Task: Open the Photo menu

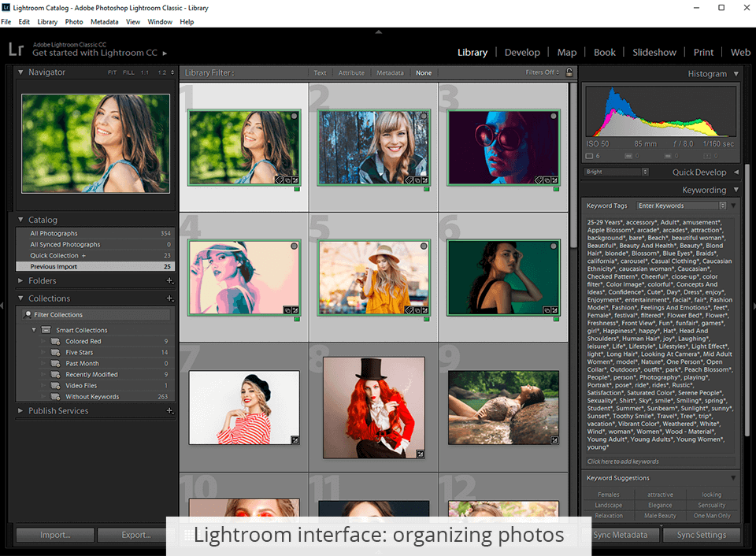Action: coord(74,22)
